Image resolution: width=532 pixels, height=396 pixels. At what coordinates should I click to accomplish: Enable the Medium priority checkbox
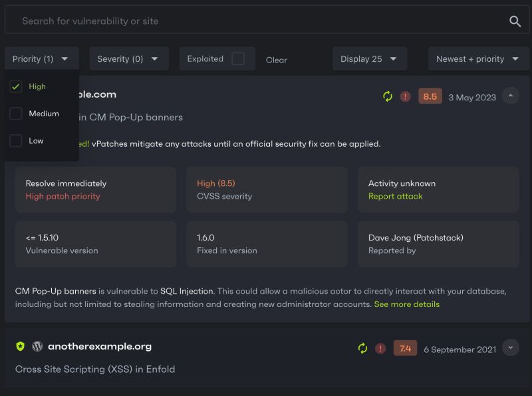pos(16,113)
